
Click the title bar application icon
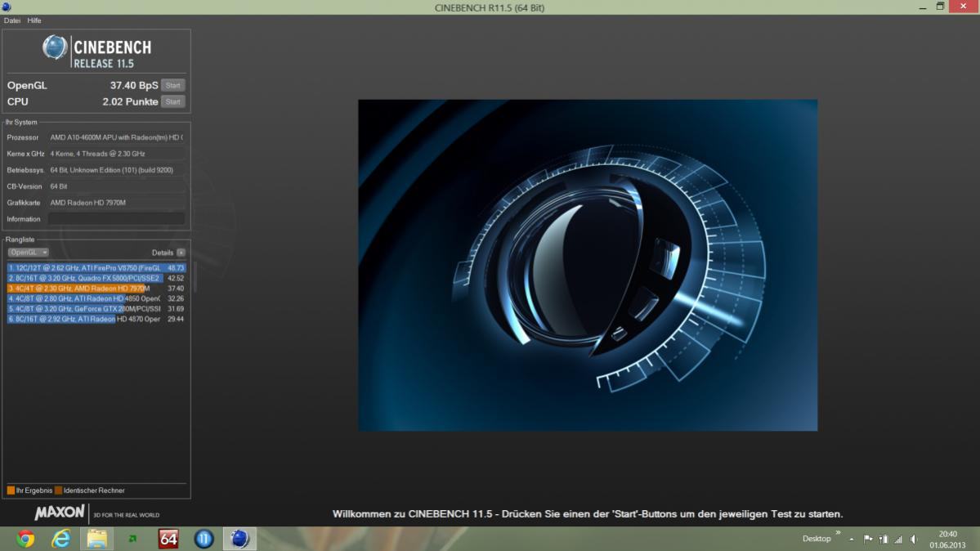point(7,7)
